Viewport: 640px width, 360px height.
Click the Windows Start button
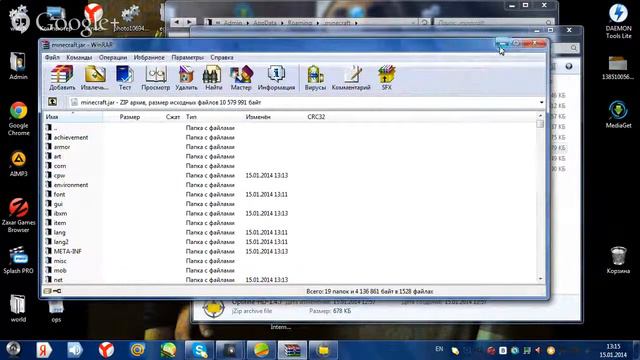click(13, 349)
